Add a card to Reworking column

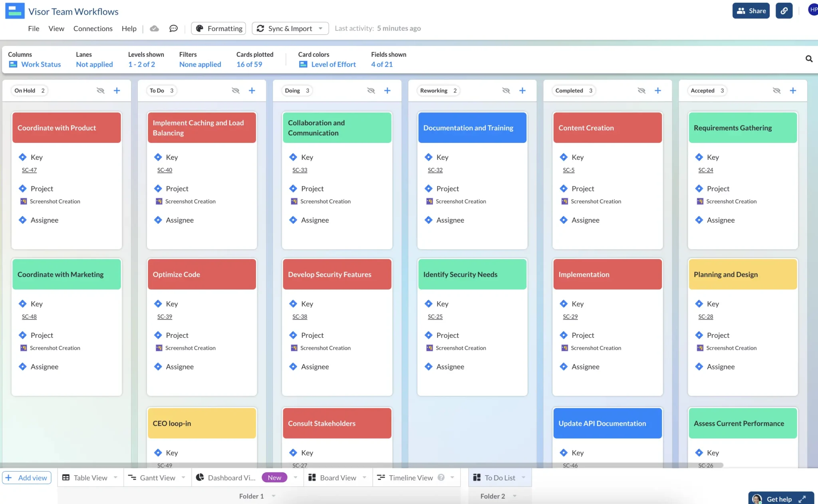pos(522,91)
